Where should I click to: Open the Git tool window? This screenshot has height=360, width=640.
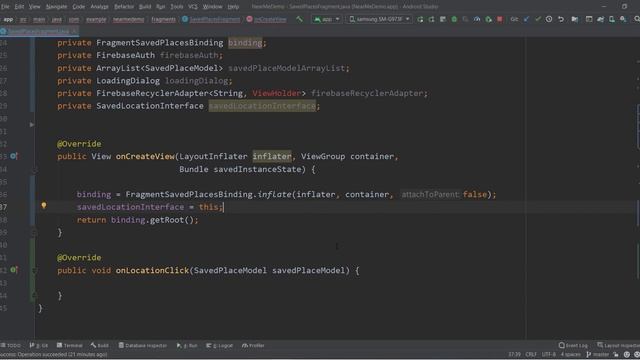click(39, 345)
